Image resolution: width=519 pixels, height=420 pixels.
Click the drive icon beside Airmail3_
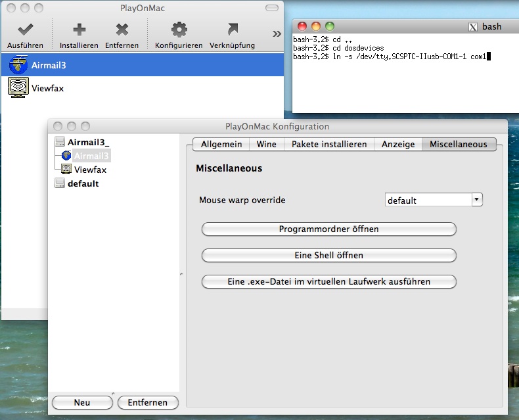[x=60, y=142]
